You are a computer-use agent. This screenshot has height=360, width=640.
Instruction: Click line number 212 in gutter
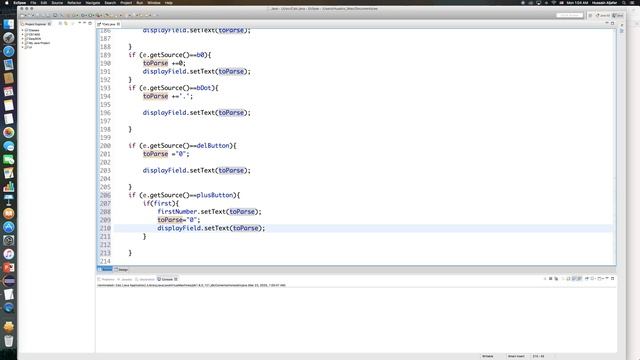click(105, 244)
